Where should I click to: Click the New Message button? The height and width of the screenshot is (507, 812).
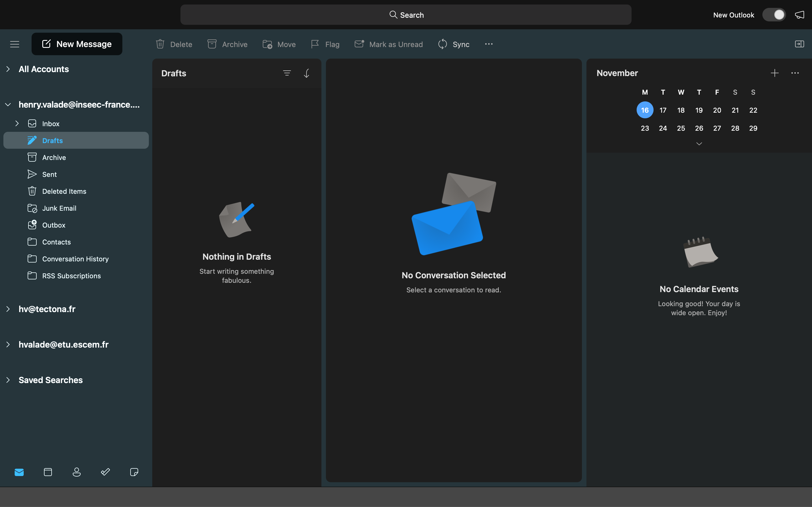tap(77, 44)
